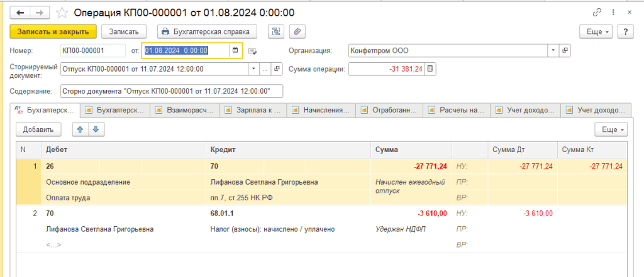The width and height of the screenshot is (644, 277).
Task: Expand the Сторнируемый документ dropdown
Action: [254, 69]
